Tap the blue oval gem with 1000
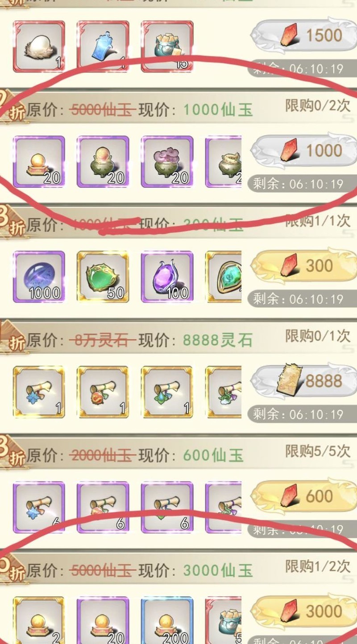Image resolution: width=357 pixels, height=644 pixels. [x=39, y=277]
